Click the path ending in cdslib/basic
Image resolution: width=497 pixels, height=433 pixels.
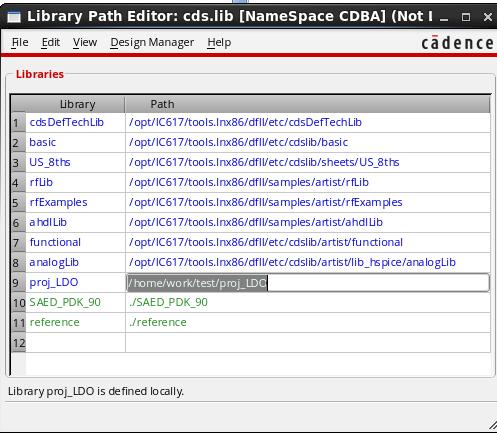click(308, 143)
